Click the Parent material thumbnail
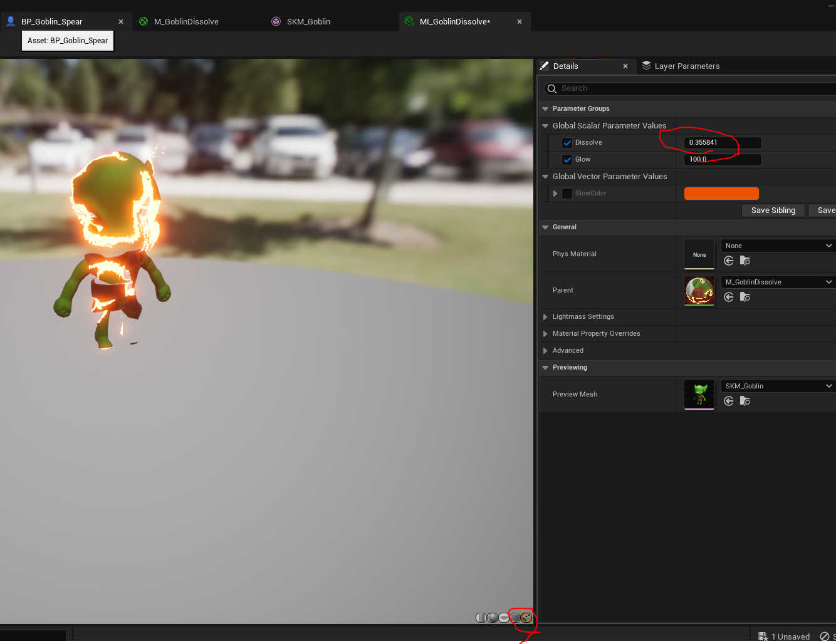836x644 pixels. coord(699,291)
